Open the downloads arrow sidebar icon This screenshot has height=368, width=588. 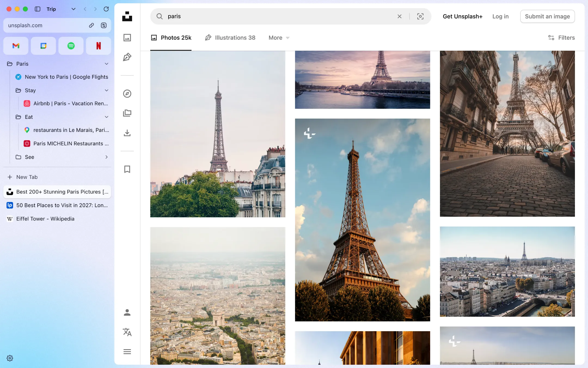127,133
